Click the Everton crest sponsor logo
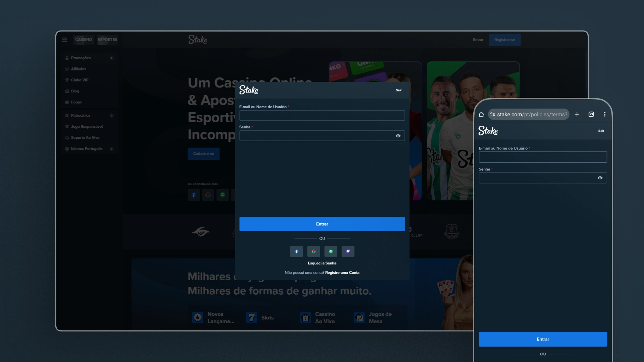Image resolution: width=644 pixels, height=362 pixels. [451, 231]
